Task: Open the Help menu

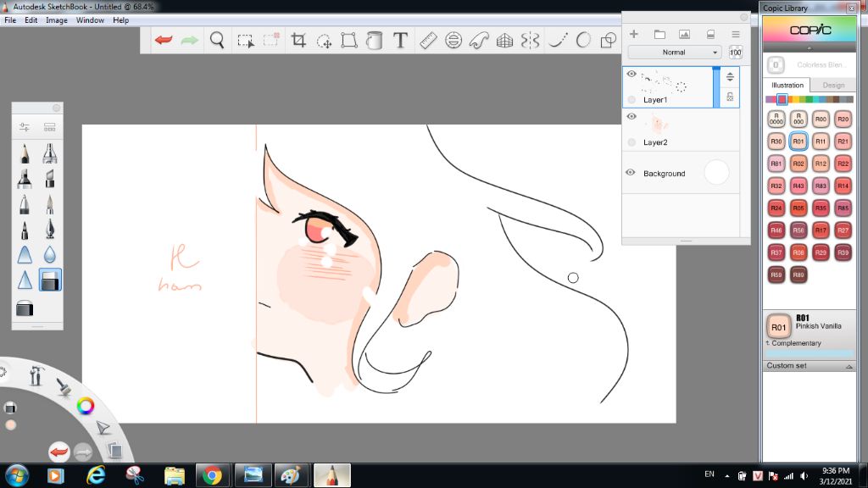Action: click(x=120, y=20)
